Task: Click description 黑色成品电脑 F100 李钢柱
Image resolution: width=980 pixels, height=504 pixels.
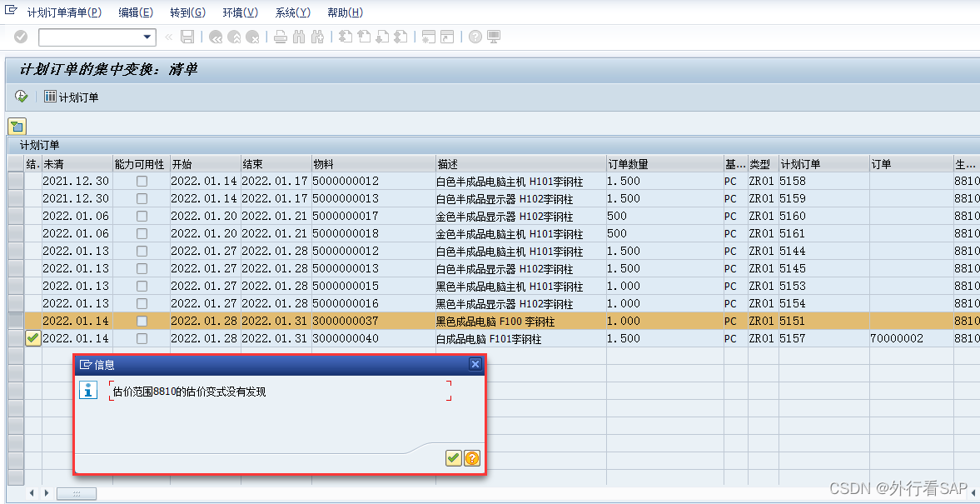Action: (495, 322)
